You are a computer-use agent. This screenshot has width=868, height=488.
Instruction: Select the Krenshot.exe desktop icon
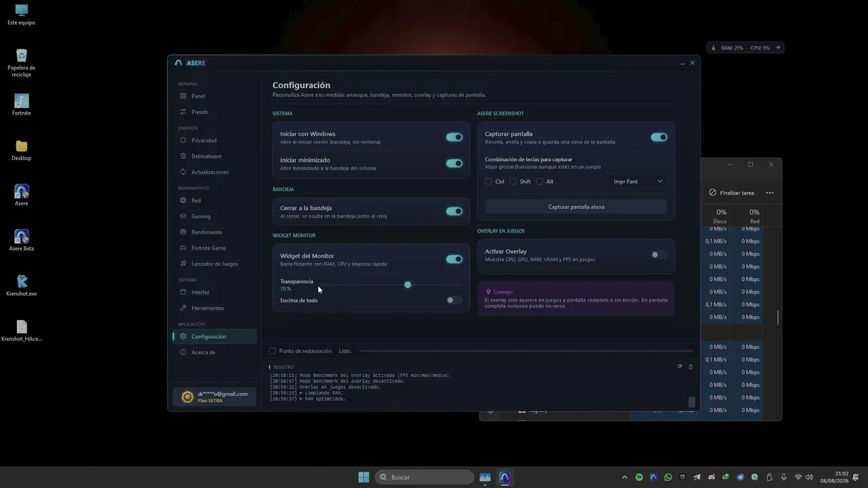[22, 285]
